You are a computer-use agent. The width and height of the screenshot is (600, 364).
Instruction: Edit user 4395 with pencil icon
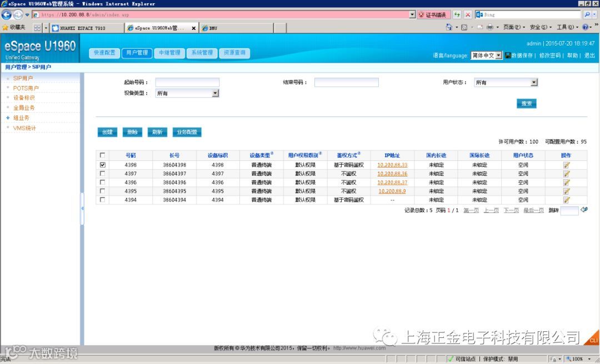click(566, 191)
